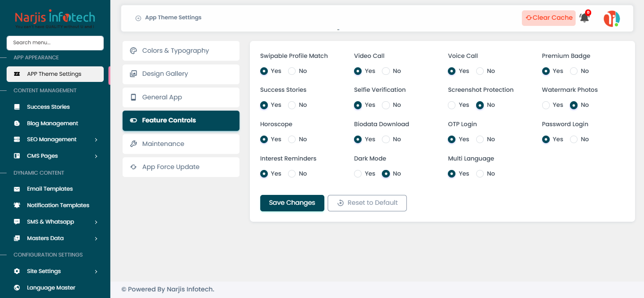Set Multi Language to No

pyautogui.click(x=479, y=174)
